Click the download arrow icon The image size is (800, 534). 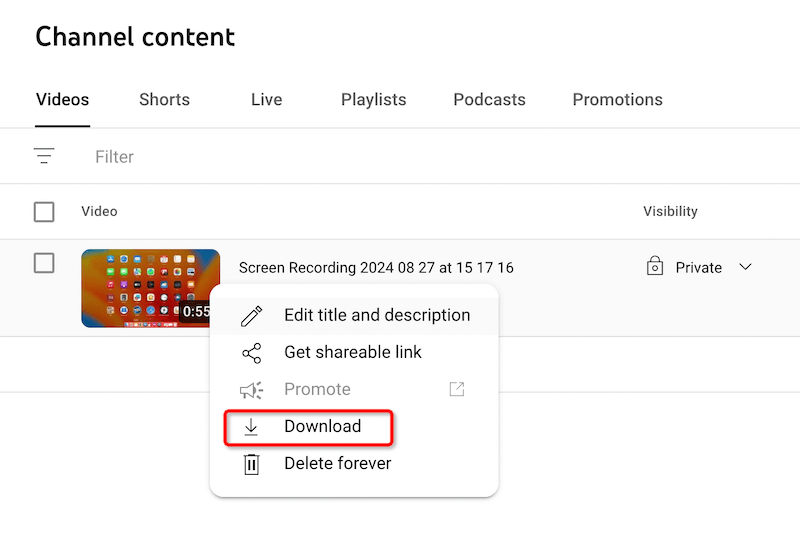(x=252, y=427)
